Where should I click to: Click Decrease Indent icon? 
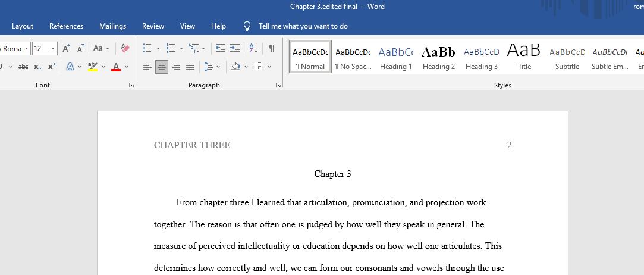point(221,48)
